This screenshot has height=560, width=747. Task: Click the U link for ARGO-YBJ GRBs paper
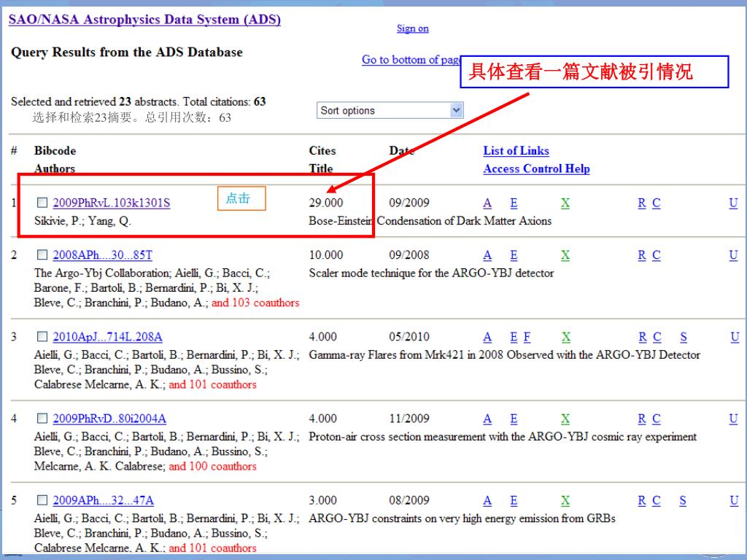[734, 501]
